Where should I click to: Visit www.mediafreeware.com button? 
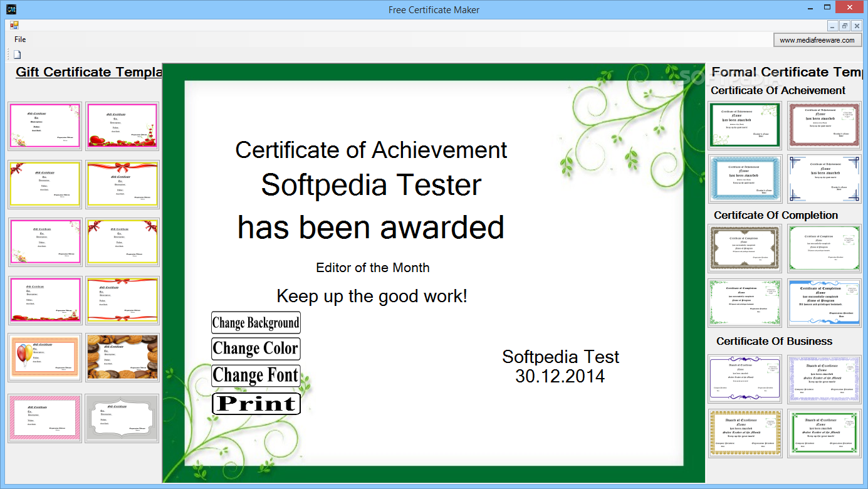pyautogui.click(x=817, y=40)
